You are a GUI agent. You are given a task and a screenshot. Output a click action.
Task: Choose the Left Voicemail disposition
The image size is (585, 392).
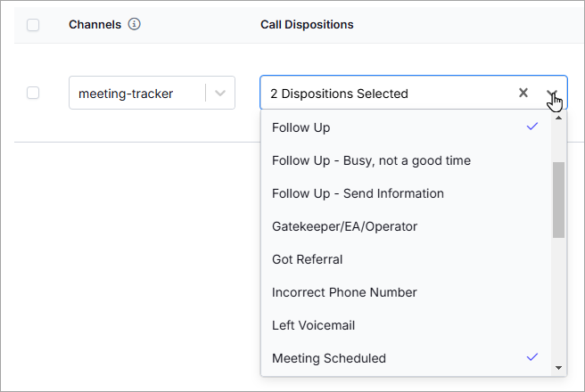(406, 325)
